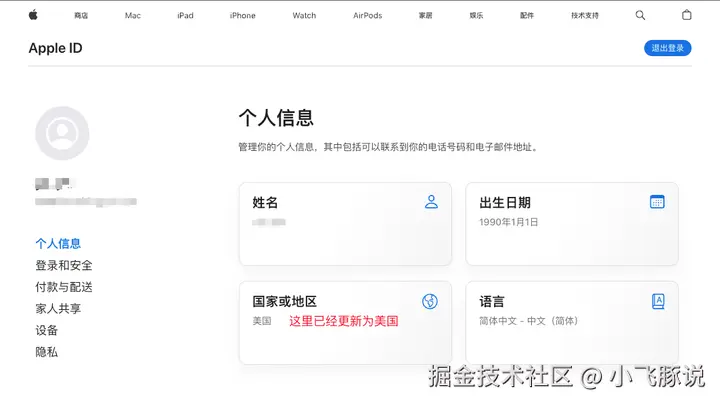
Task: Open the 家居 menu item
Action: coord(425,16)
